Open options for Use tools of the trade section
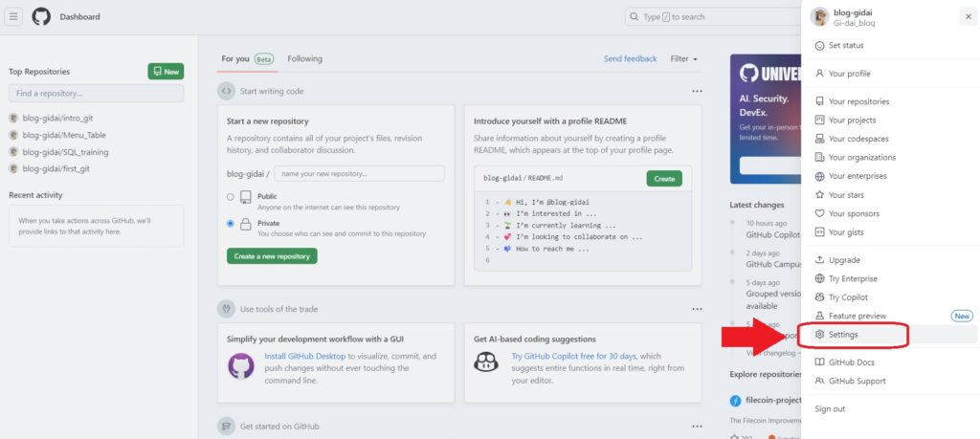 point(697,309)
